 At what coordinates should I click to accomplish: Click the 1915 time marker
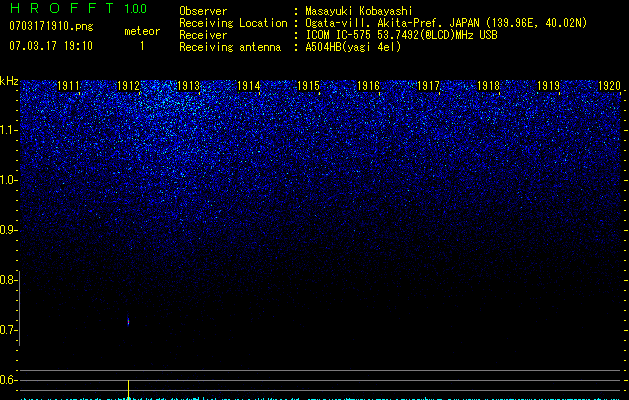click(308, 86)
